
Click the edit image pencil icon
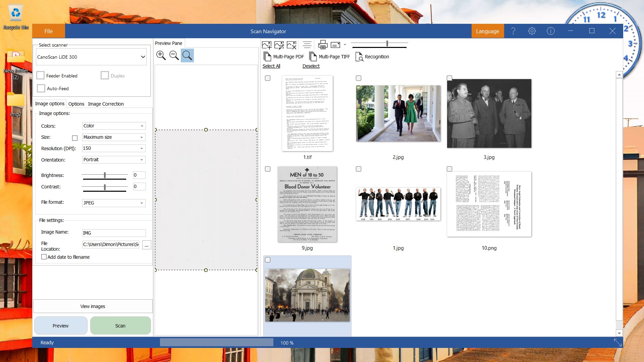pos(279,45)
